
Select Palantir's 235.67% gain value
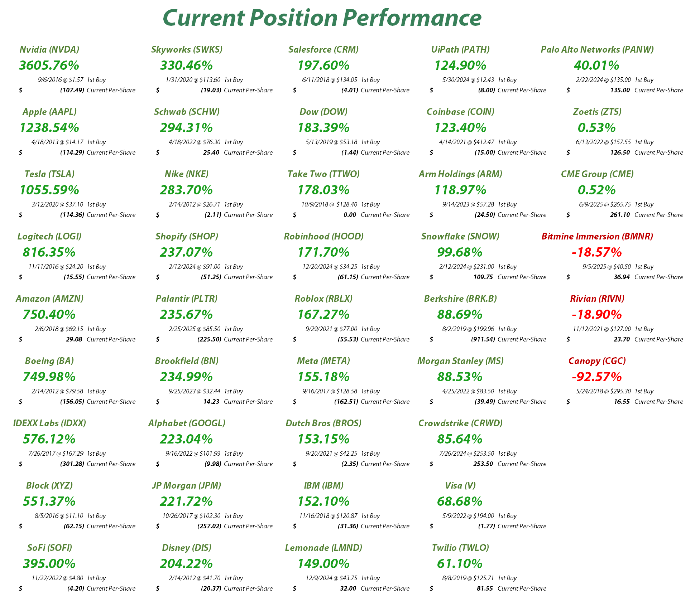coord(186,315)
